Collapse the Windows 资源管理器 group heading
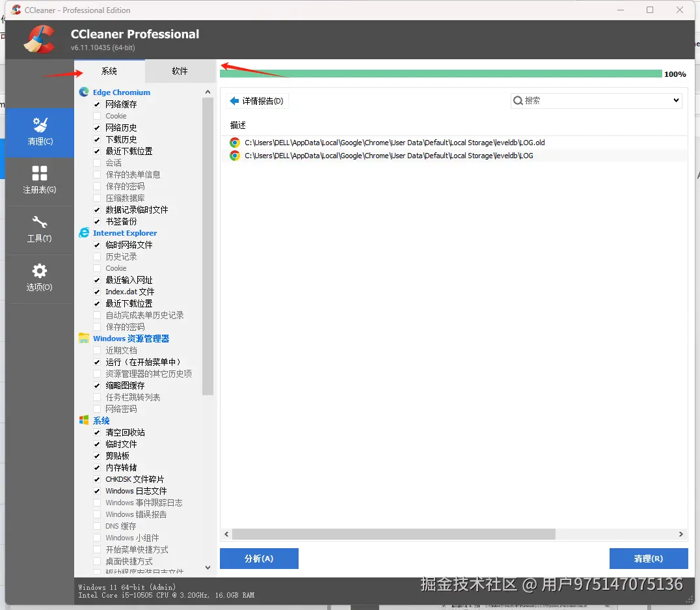 click(131, 339)
